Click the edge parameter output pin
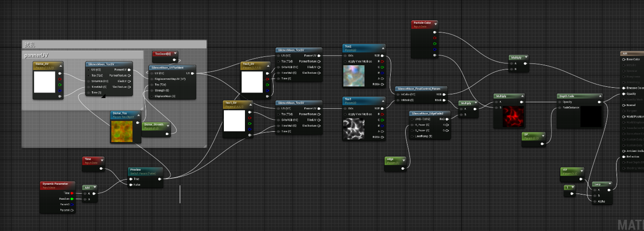 (x=403, y=168)
